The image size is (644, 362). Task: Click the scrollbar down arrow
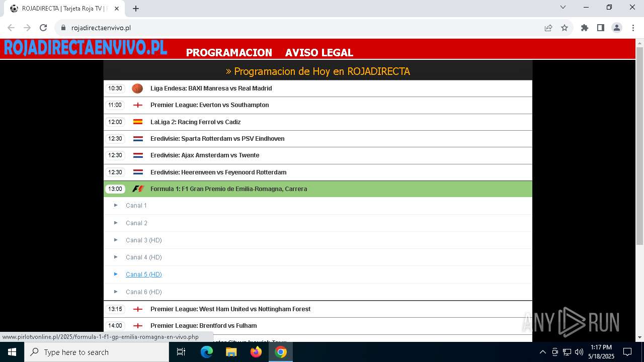pyautogui.click(x=639, y=337)
